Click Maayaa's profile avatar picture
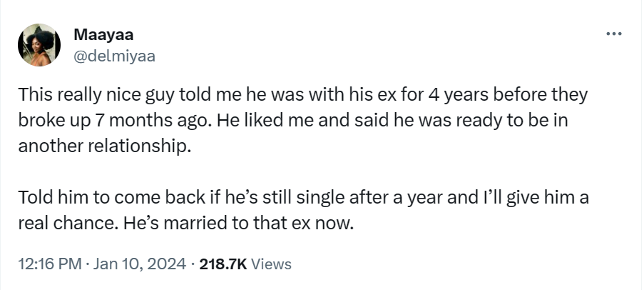The height and width of the screenshot is (290, 644). coord(39,45)
